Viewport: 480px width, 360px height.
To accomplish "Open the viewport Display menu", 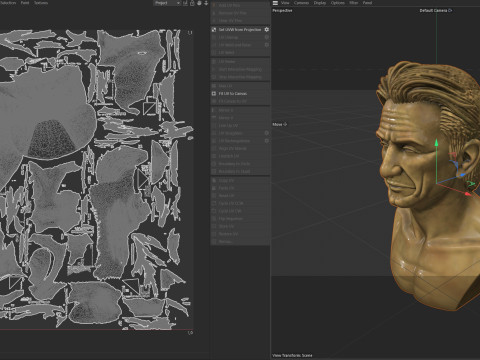I will click(320, 3).
